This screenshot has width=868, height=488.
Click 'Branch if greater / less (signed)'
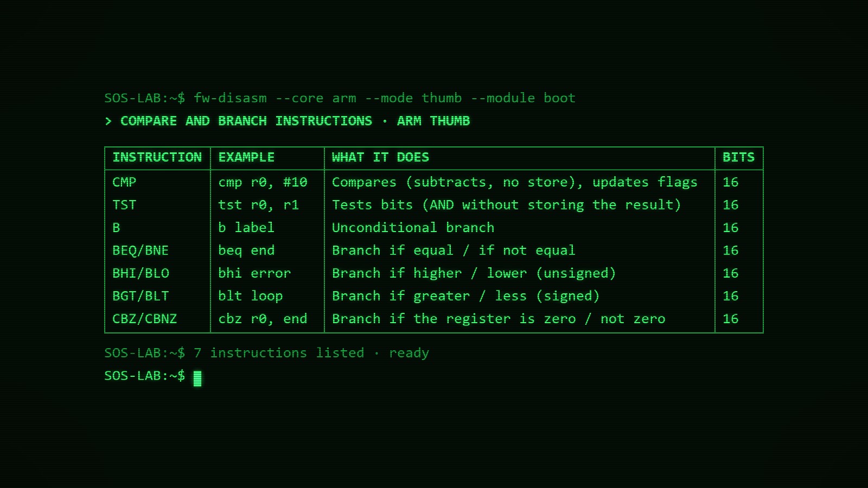pyautogui.click(x=466, y=296)
